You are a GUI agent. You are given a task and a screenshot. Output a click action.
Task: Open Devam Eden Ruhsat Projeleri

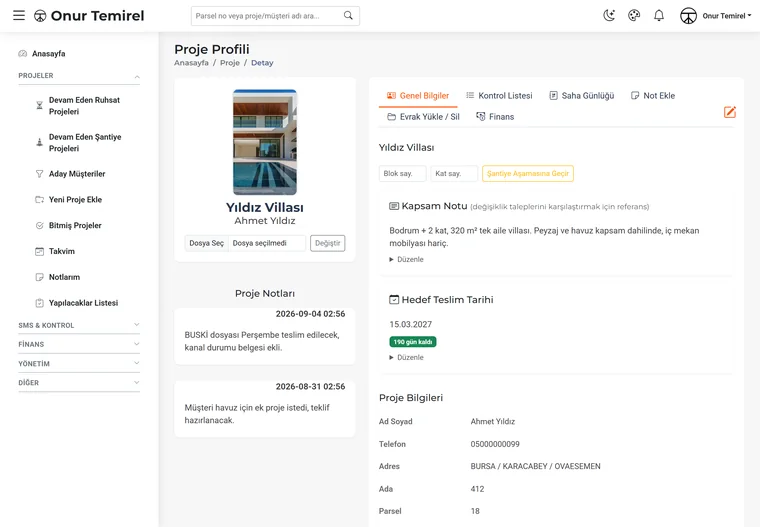tap(84, 106)
